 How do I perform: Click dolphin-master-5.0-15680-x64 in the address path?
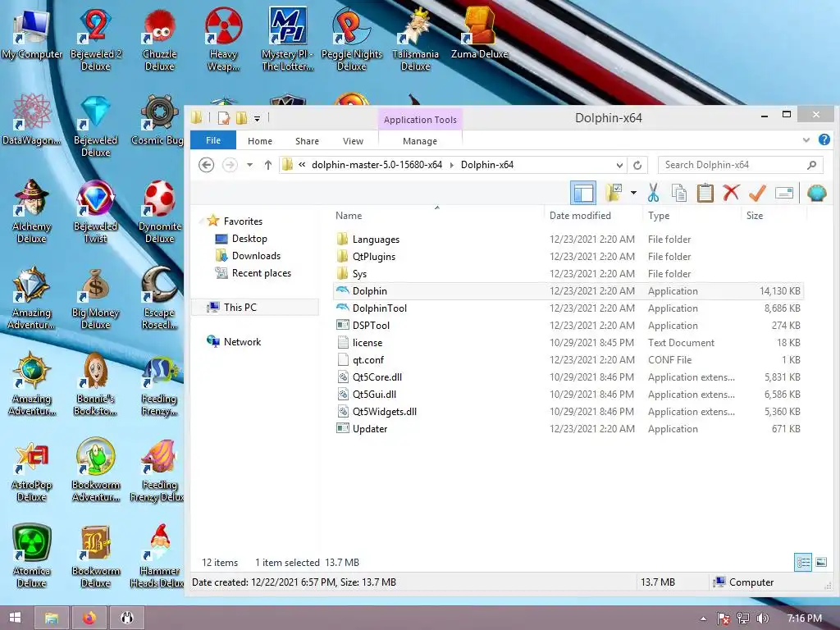[377, 165]
